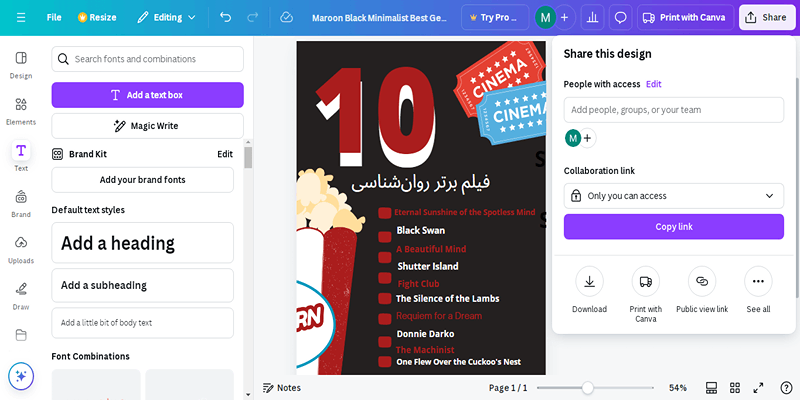This screenshot has height=400, width=800.
Task: Select the Shutter Island text on canvas
Action: coord(428,266)
